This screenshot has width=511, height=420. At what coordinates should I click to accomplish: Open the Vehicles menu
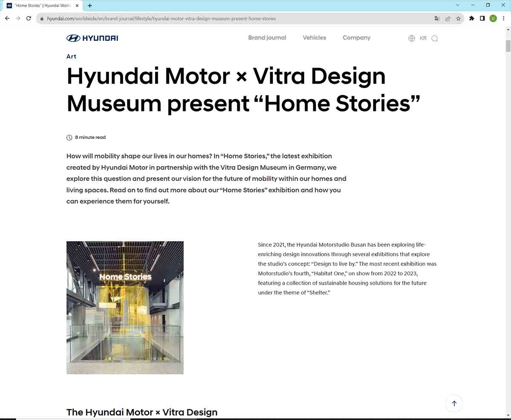pyautogui.click(x=314, y=38)
